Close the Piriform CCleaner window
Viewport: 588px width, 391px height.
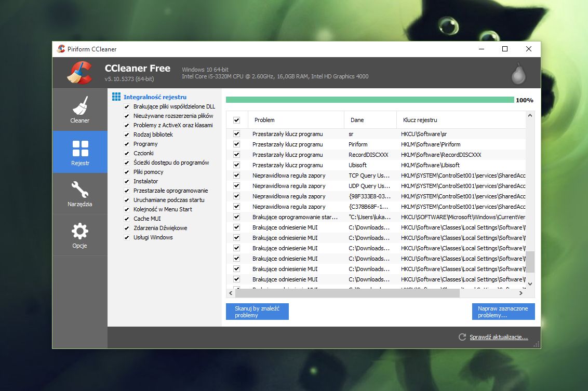click(529, 49)
